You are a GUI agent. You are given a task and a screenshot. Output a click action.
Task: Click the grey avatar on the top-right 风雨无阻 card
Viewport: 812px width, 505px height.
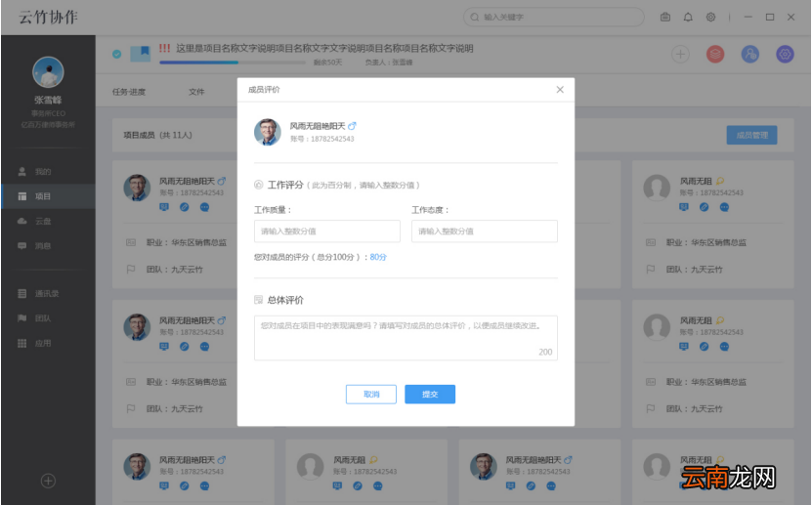click(x=657, y=188)
